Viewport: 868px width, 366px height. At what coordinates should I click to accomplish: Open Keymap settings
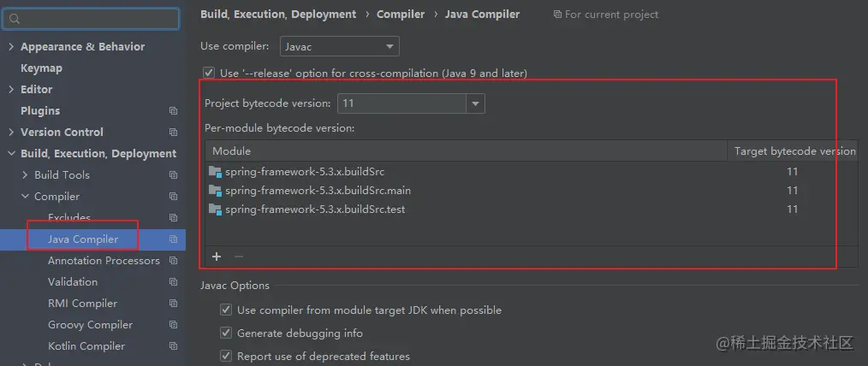point(42,68)
